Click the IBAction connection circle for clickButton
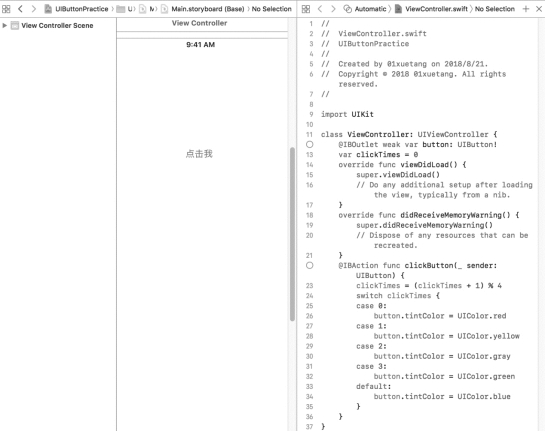Image resolution: width=545 pixels, height=431 pixels. tap(310, 266)
